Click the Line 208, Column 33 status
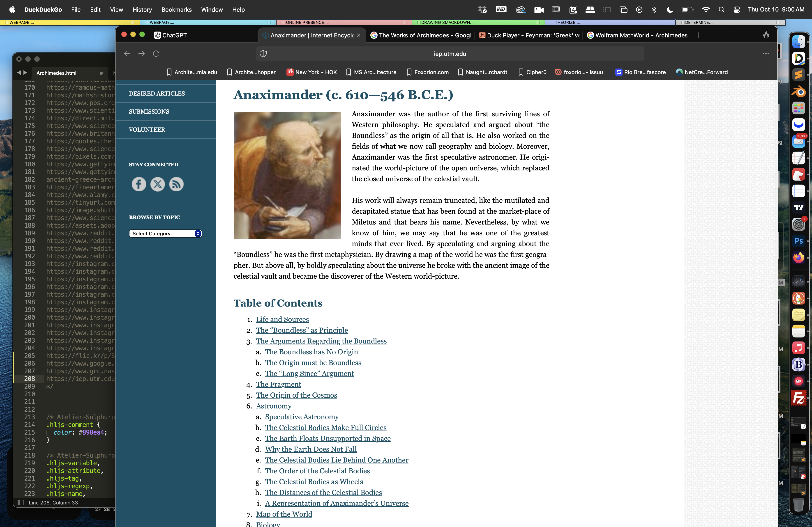Image resolution: width=812 pixels, height=527 pixels. 53,502
